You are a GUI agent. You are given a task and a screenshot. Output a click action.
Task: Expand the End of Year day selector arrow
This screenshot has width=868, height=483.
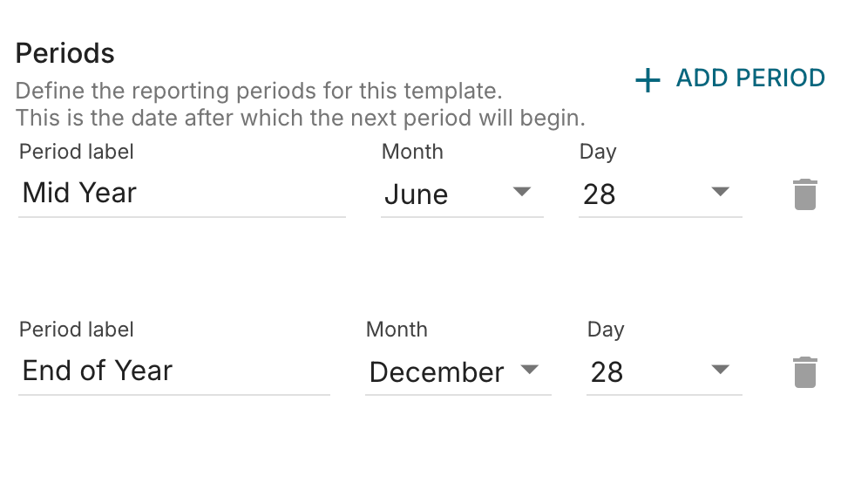720,370
